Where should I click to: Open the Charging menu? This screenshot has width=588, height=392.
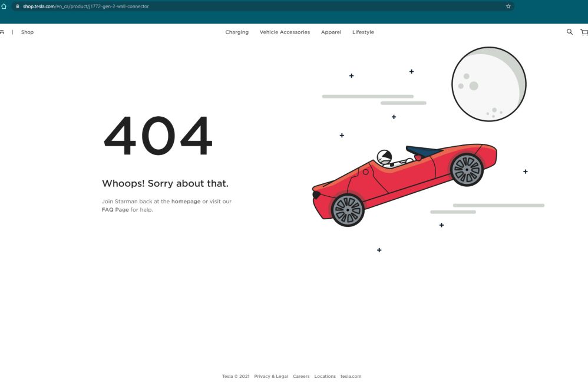coord(237,32)
